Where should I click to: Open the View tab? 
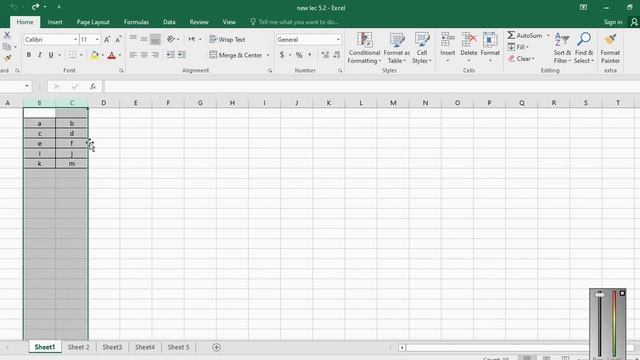[x=229, y=22]
